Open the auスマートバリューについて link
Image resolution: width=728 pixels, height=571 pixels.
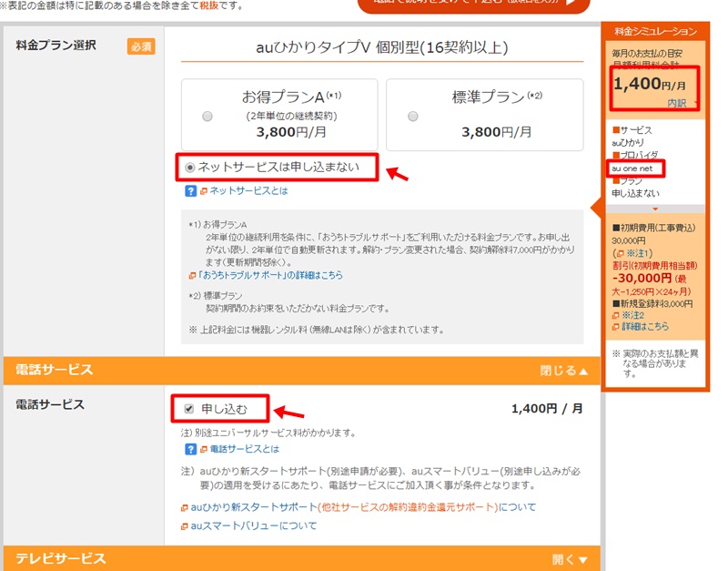(254, 525)
